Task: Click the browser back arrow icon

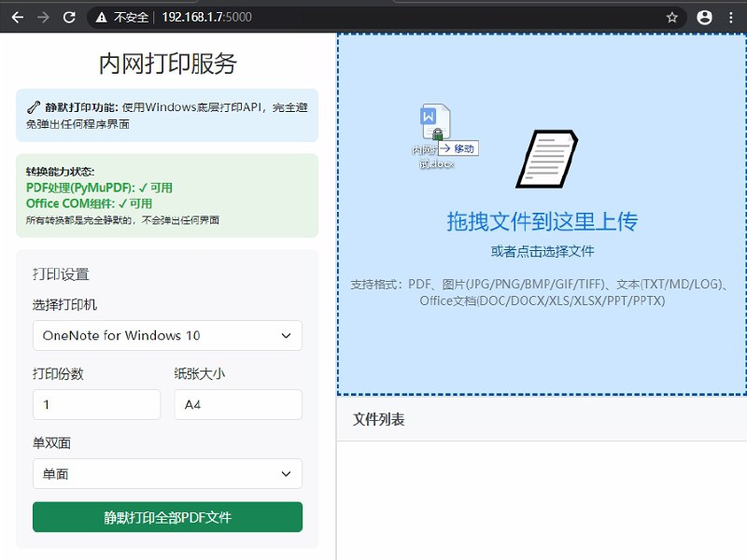Action: pyautogui.click(x=19, y=16)
